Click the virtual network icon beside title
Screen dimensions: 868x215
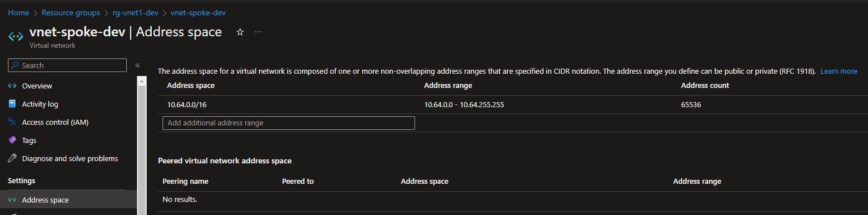tap(15, 36)
